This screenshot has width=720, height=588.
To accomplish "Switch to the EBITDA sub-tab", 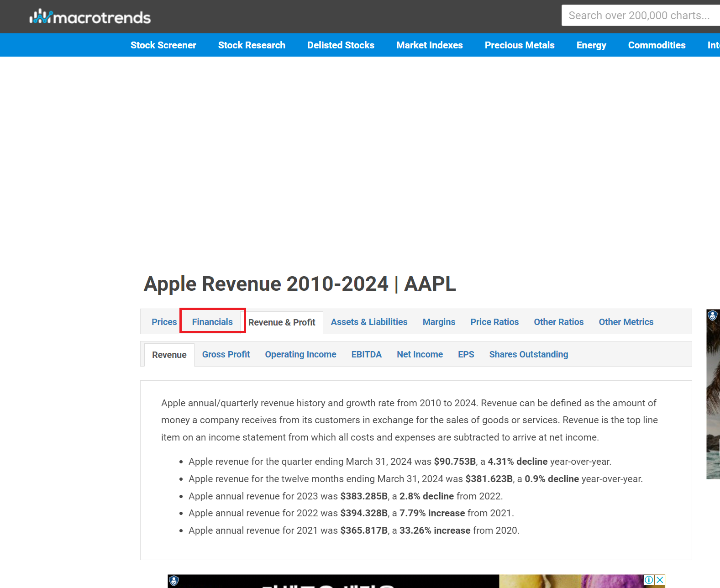I will 366,354.
